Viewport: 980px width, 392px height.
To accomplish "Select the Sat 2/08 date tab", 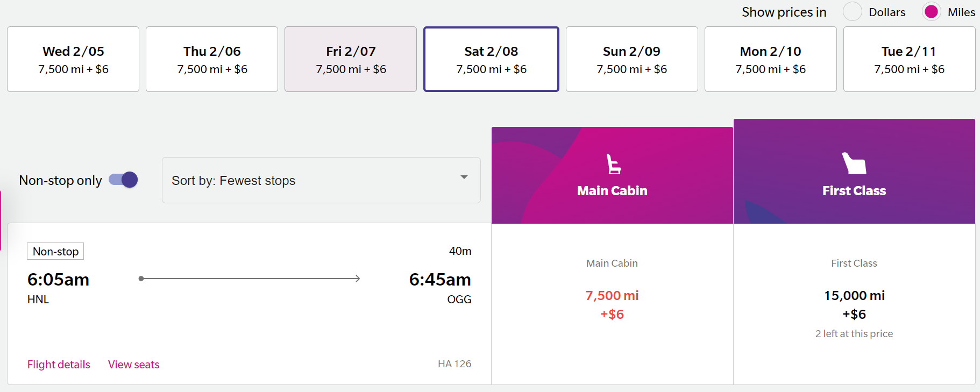I will click(x=491, y=59).
